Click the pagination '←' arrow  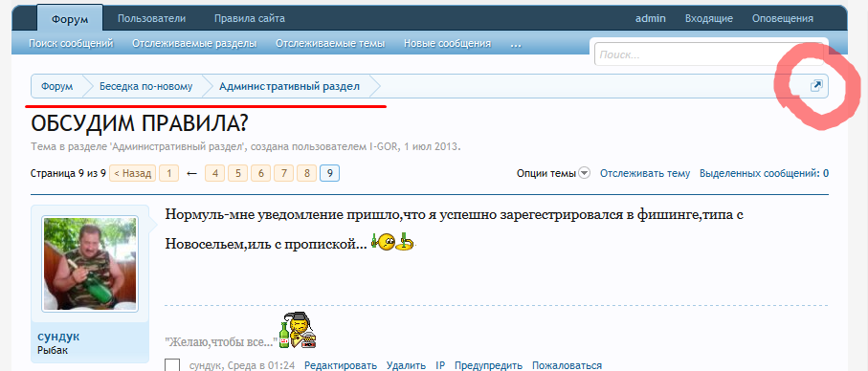(192, 174)
